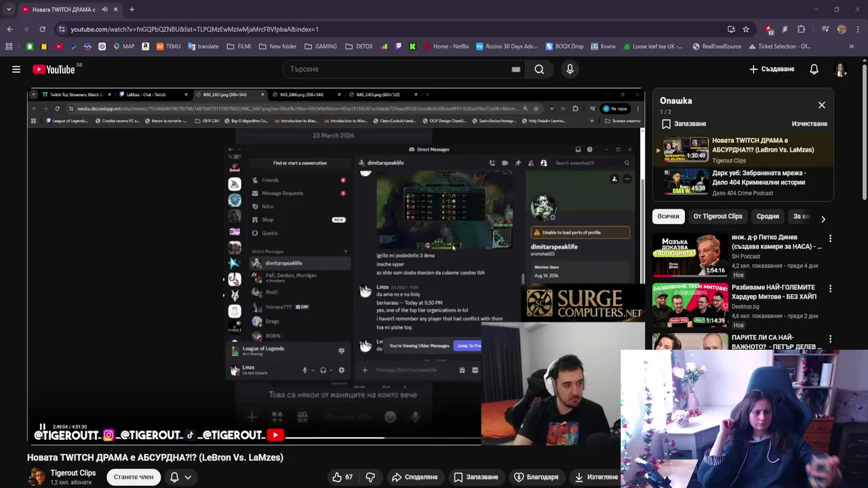Click Станете член join button
This screenshot has height=488, width=868.
coord(134,477)
